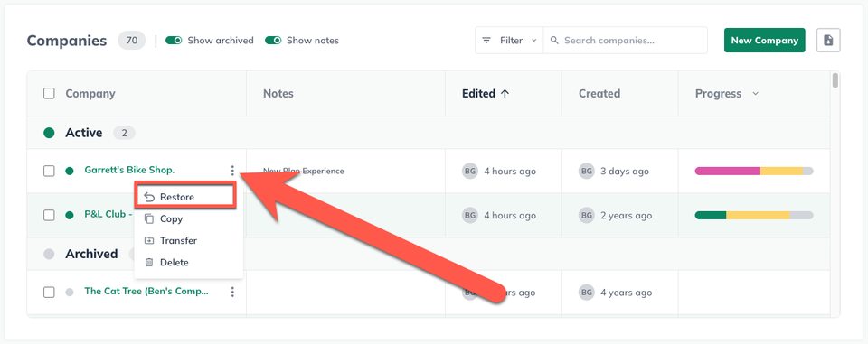Screen dimensions: 868x344
Task: Click BG avatar in P&L Club Created cell
Action: (x=586, y=215)
